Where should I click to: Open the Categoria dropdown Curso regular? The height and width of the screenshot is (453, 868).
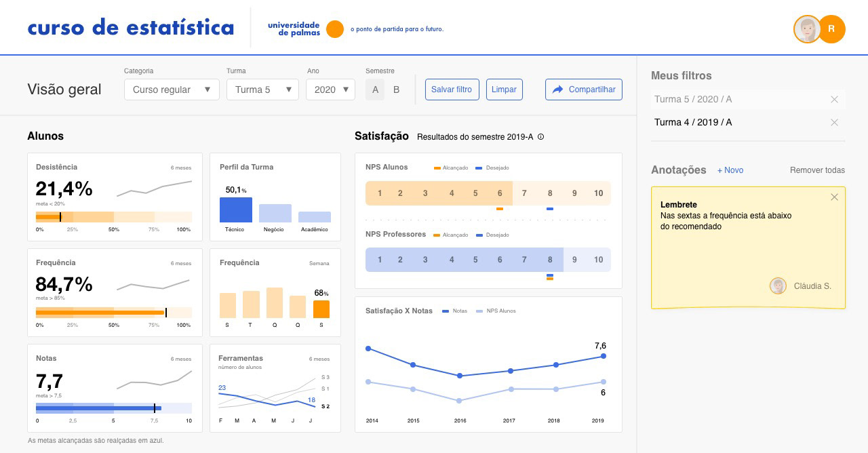[x=172, y=90]
